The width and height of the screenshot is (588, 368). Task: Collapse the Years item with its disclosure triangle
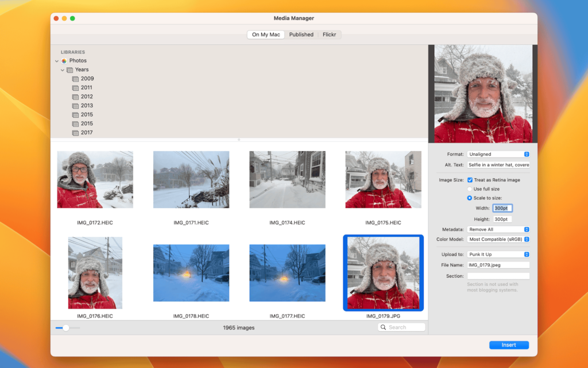[x=62, y=69]
